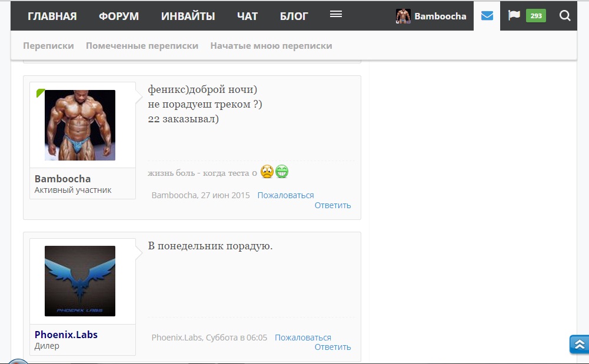Go to ГЛАВНАЯ in the navigation bar
This screenshot has height=364, width=589.
(52, 16)
